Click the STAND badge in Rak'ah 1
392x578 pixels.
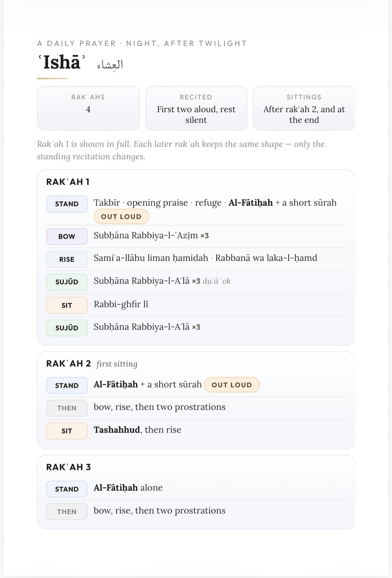(x=67, y=204)
